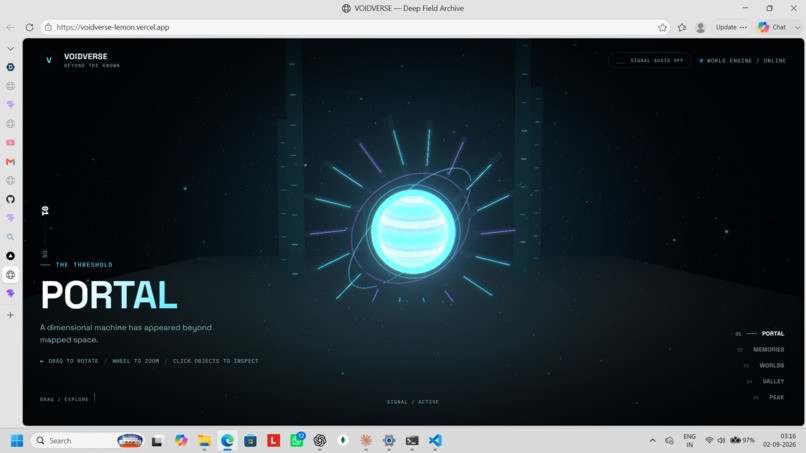Switch to the blue D vertical tab
This screenshot has height=453, width=806.
point(10,67)
